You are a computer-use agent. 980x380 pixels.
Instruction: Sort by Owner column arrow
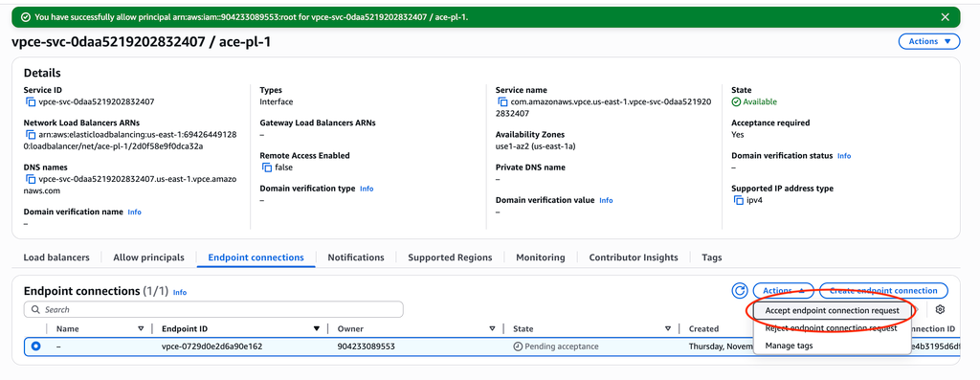[x=493, y=328]
